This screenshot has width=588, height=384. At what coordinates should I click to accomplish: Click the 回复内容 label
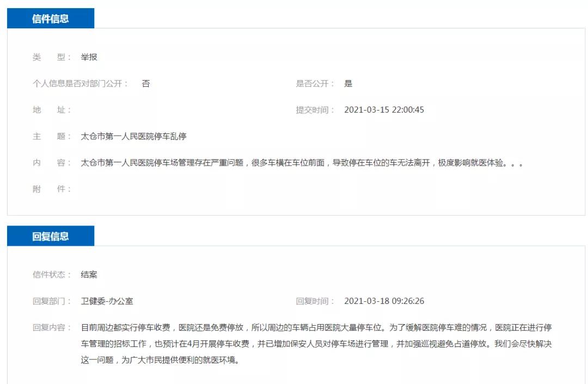[51, 327]
